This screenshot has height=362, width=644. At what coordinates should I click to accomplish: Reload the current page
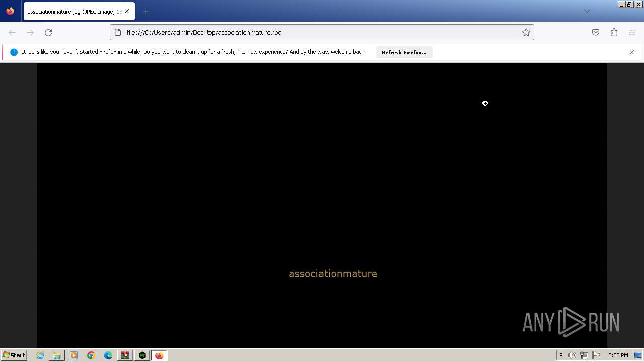(x=48, y=32)
